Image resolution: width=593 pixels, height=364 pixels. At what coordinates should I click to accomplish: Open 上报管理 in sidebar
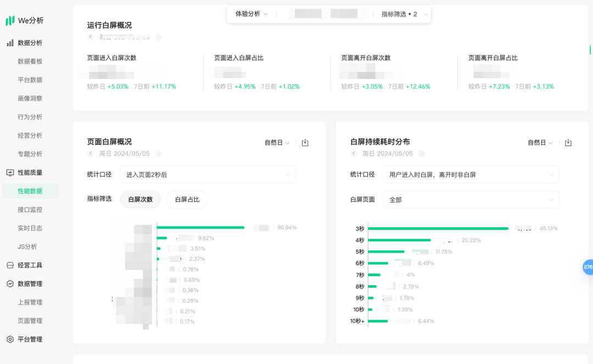point(30,303)
